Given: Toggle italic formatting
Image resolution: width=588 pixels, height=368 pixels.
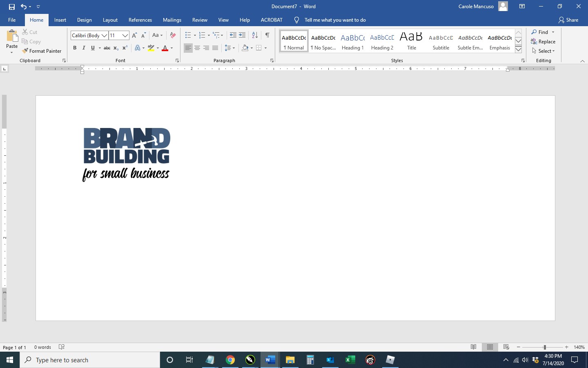Looking at the screenshot, I should tap(84, 48).
